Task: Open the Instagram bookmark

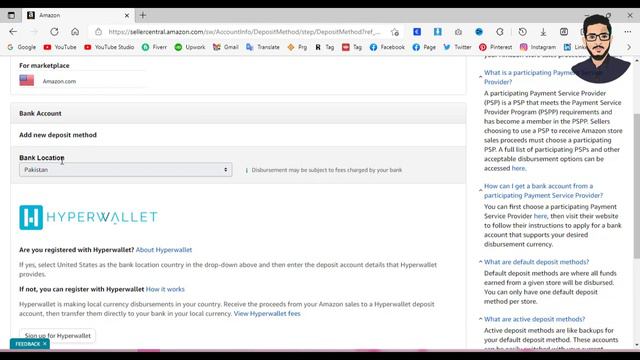Action: [538, 47]
